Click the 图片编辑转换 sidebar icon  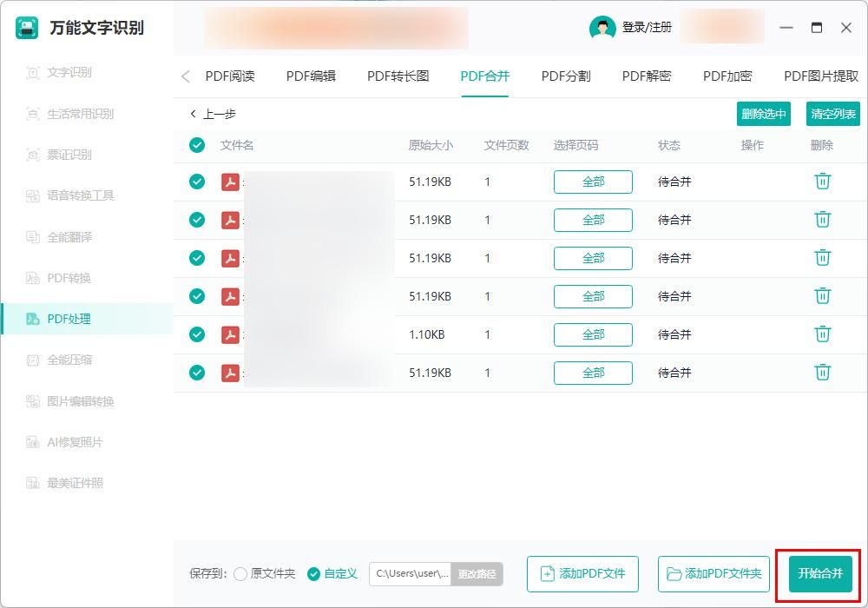[x=33, y=401]
